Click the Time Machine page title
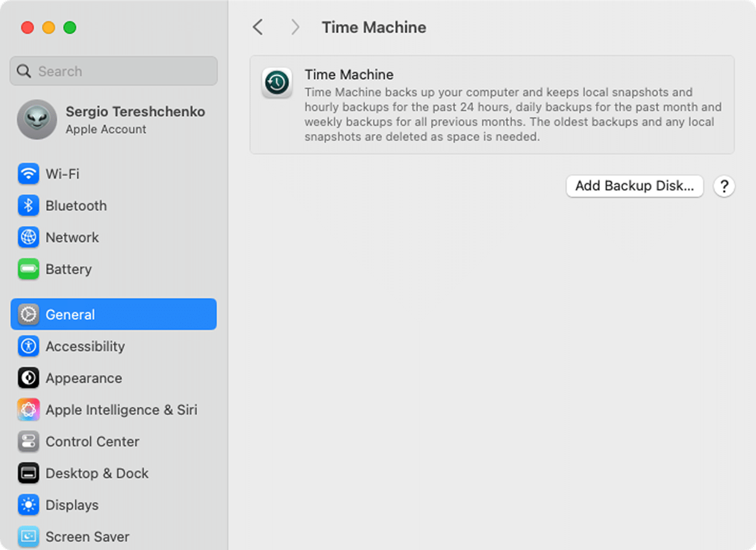The image size is (756, 550). pyautogui.click(x=374, y=27)
